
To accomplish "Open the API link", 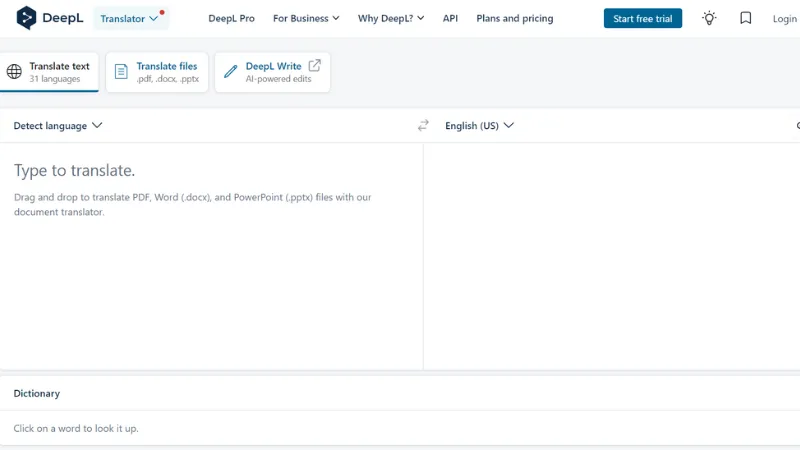I will (450, 18).
